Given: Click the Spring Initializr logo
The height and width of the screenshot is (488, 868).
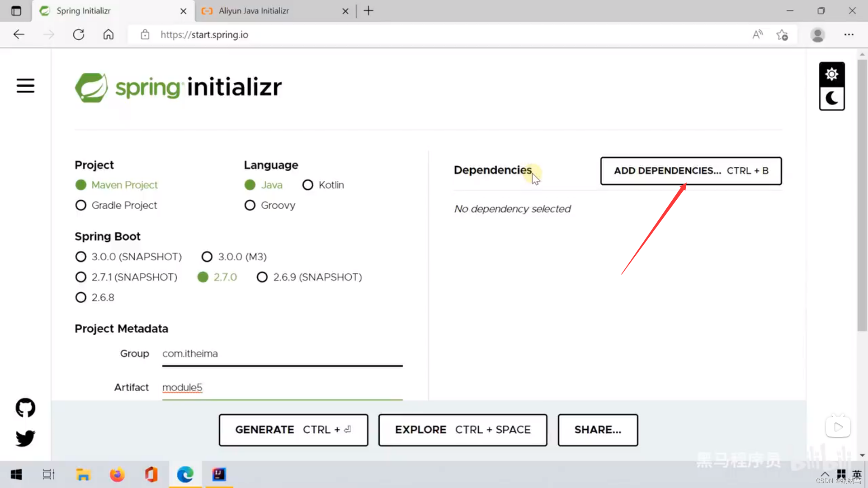Looking at the screenshot, I should pos(179,87).
